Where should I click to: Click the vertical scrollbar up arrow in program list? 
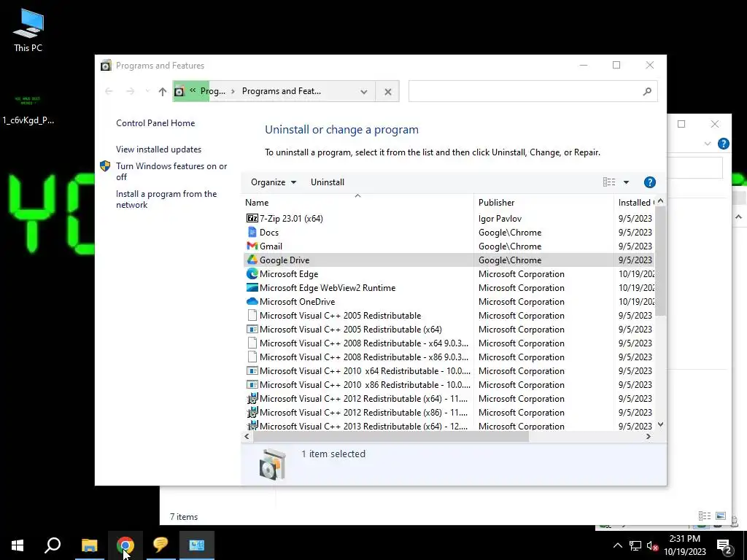coord(660,201)
